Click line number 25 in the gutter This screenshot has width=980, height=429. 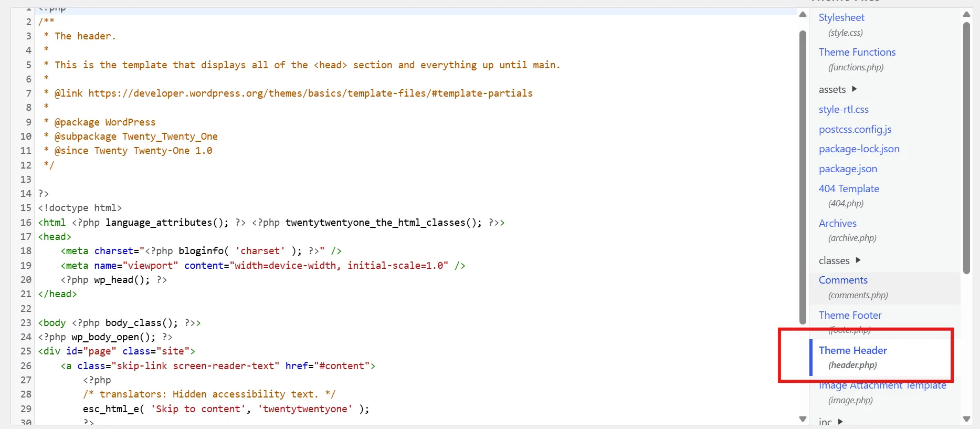26,351
